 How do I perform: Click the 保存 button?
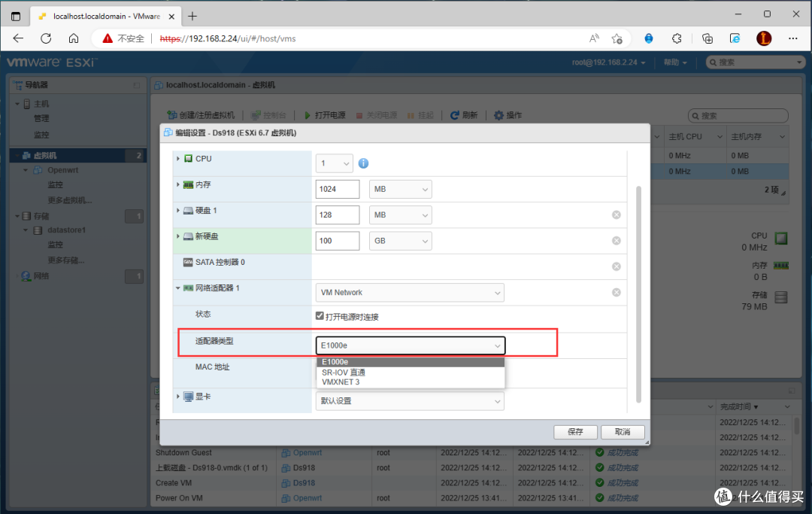click(575, 432)
